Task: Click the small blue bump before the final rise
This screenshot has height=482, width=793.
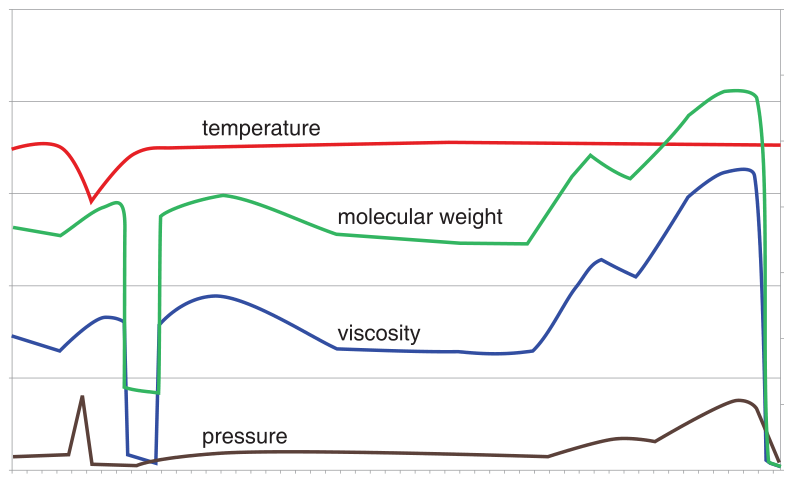Action: (x=601, y=260)
